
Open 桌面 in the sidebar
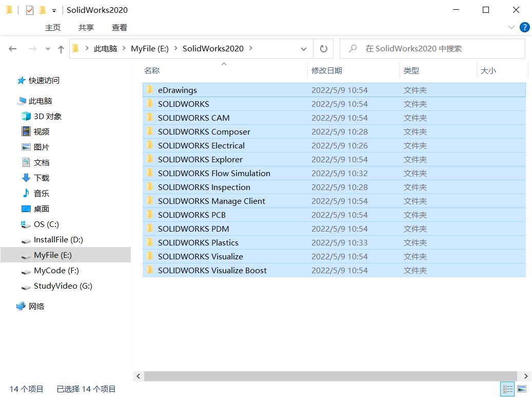pos(42,209)
